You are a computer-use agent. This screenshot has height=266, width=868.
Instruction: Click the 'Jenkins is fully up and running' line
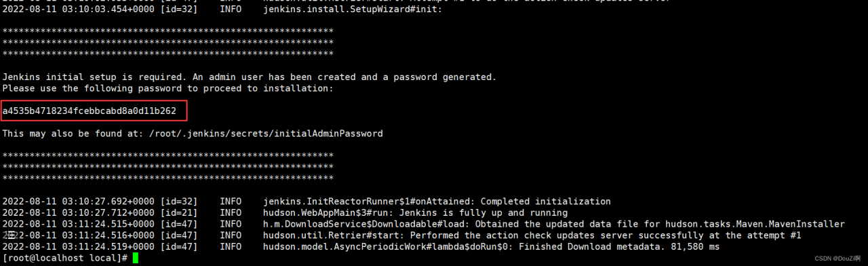tap(415, 213)
